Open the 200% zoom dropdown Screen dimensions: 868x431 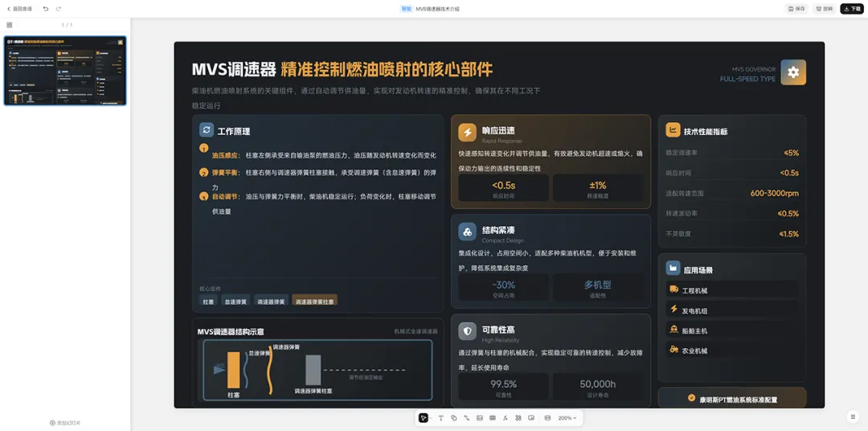point(567,417)
